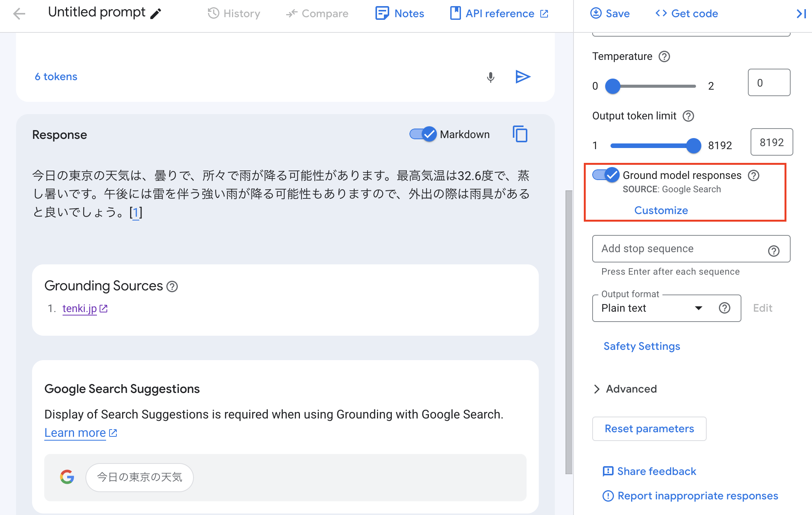Click the pencil icon to rename prompt

(x=156, y=14)
